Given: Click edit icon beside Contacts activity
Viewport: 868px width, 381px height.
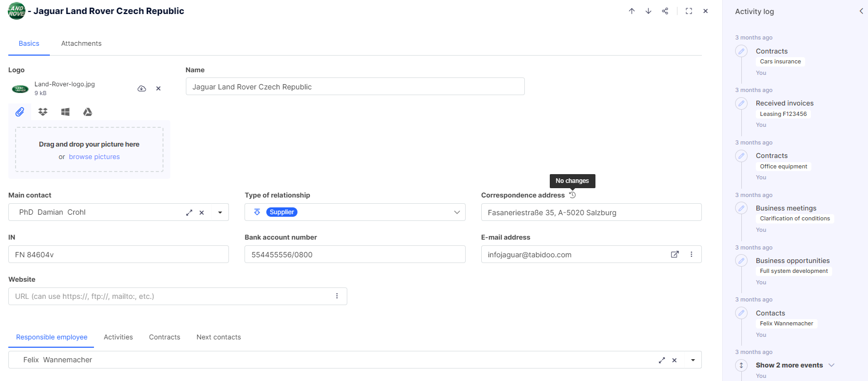Looking at the screenshot, I should (x=741, y=313).
